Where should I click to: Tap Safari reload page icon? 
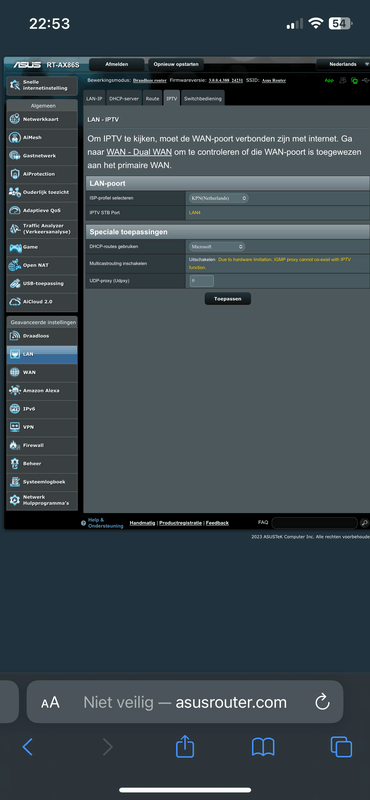point(323,702)
